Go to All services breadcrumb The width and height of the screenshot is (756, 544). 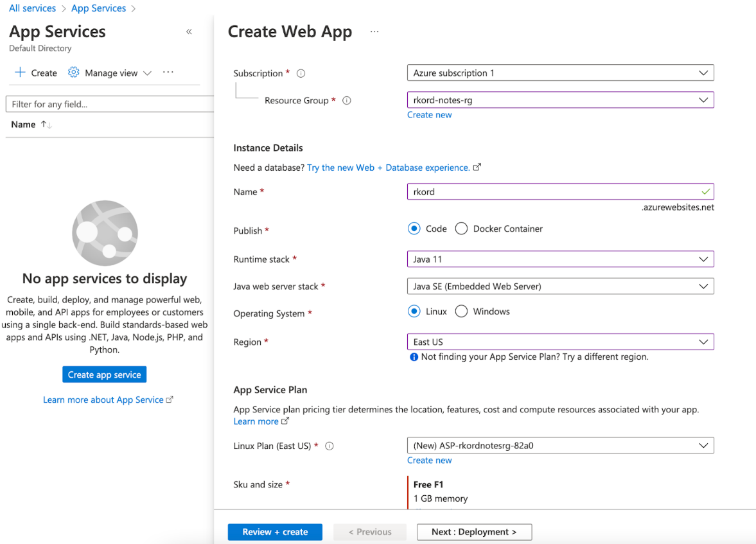pos(32,8)
